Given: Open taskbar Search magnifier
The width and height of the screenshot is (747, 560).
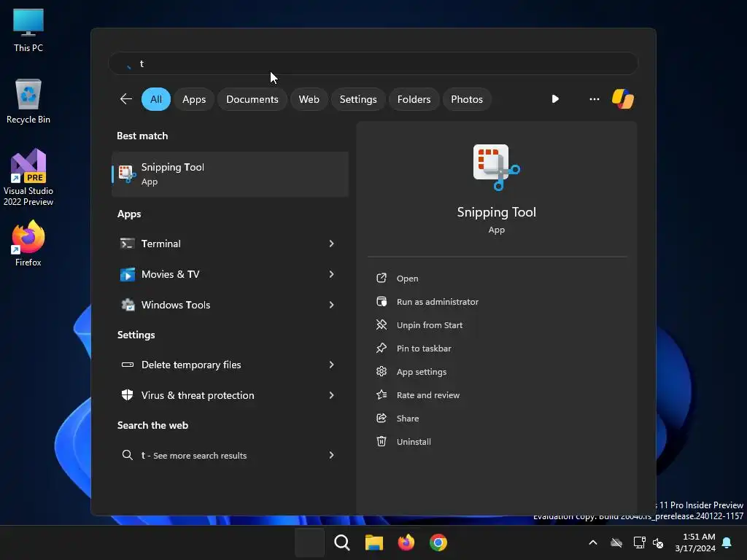Looking at the screenshot, I should 341,542.
